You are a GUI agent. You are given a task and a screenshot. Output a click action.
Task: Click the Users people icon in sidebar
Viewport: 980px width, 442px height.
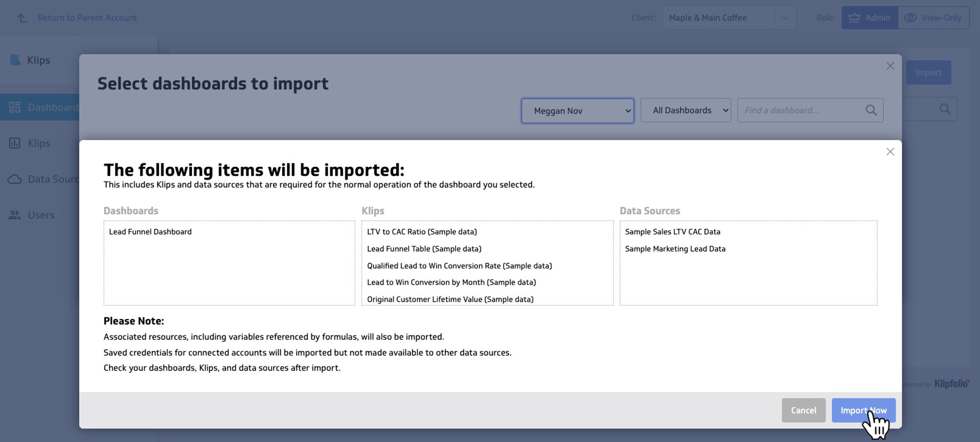[x=15, y=215]
